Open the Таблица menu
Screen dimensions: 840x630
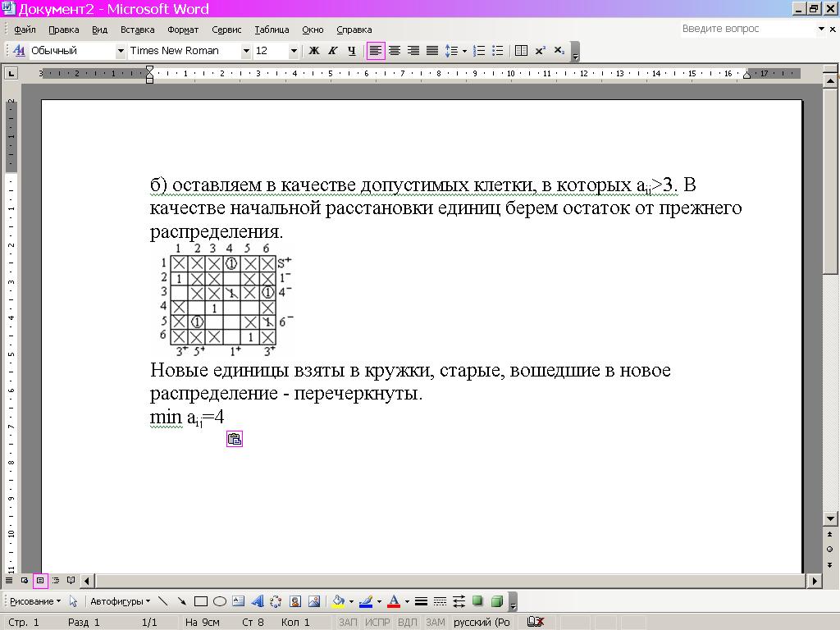click(272, 30)
